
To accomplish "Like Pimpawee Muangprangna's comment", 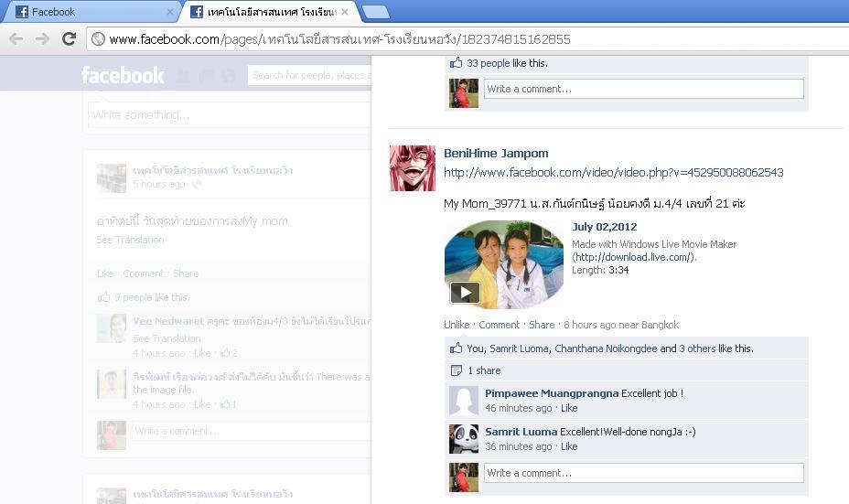I will [569, 408].
